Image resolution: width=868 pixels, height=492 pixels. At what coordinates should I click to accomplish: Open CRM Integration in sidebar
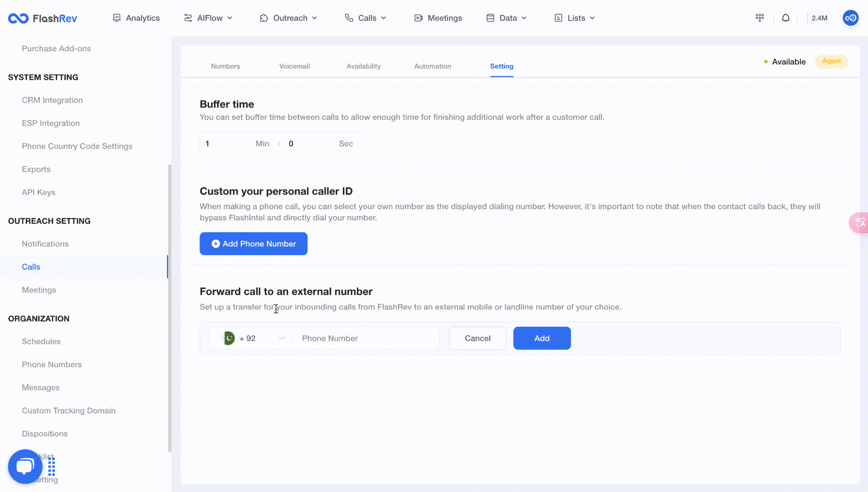point(52,100)
